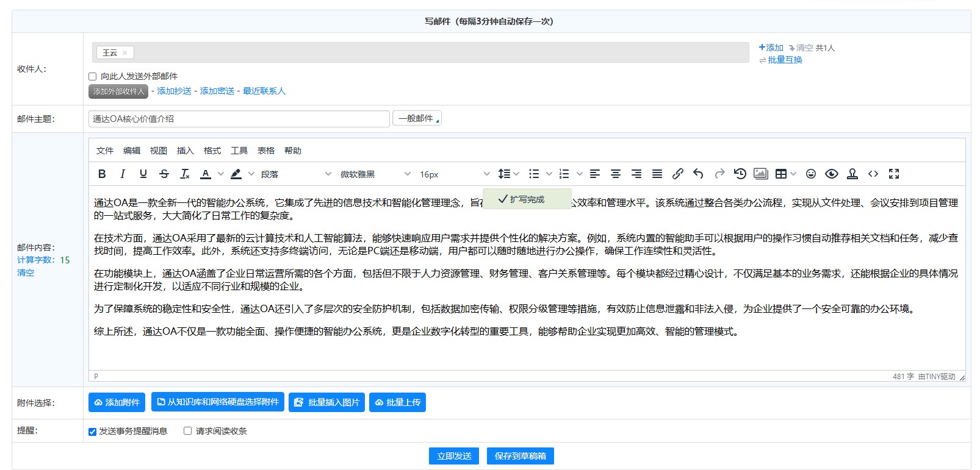This screenshot has height=470, width=980.
Task: Open the emoticon picker
Action: point(811,174)
